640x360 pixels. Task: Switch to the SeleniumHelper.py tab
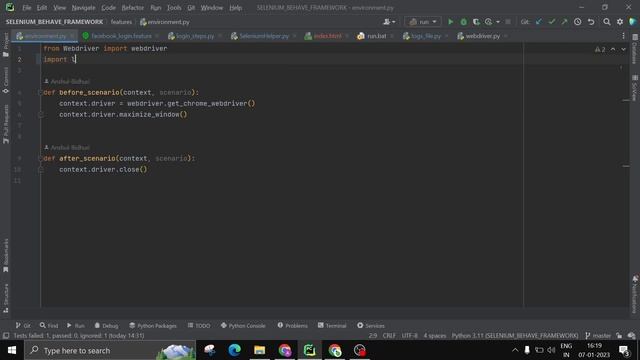coord(264,36)
